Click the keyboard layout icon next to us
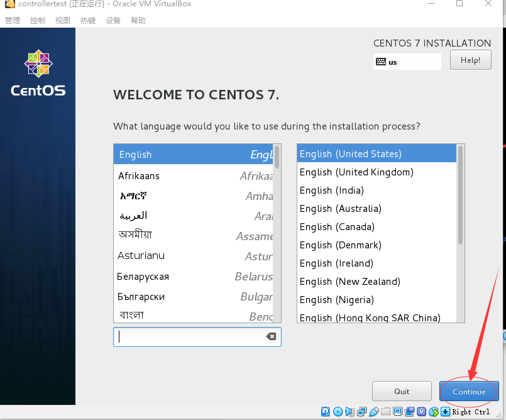Viewport: 506px width, 420px height. tap(381, 62)
